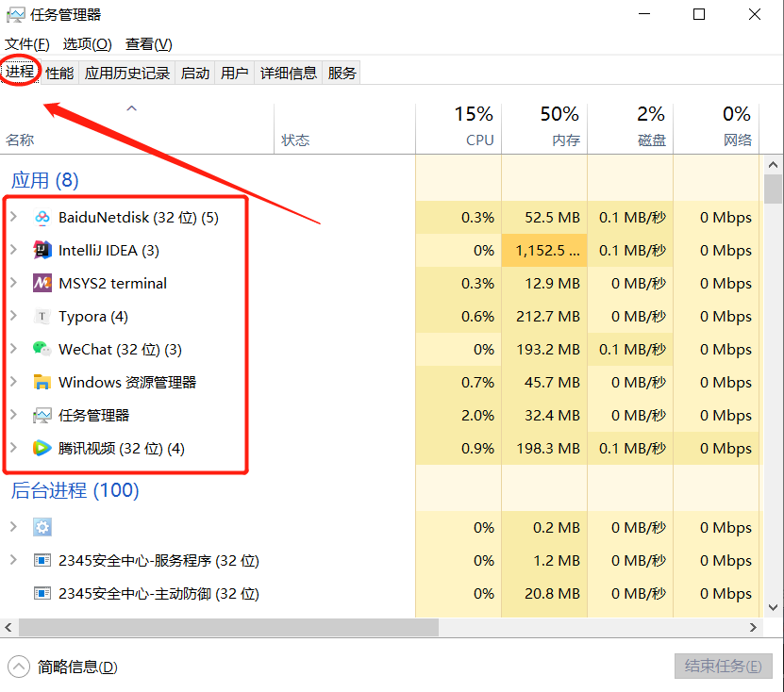Click the 应用 (8) group heading

pos(45,180)
